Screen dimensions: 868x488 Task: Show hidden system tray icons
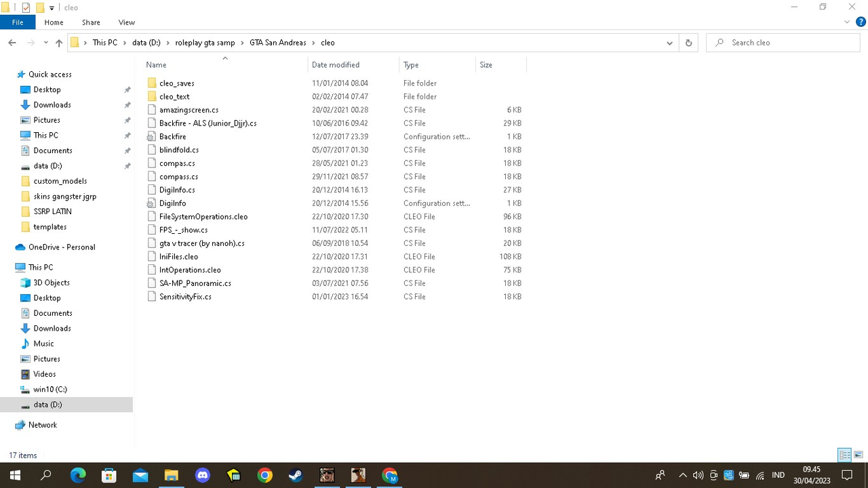click(x=683, y=475)
